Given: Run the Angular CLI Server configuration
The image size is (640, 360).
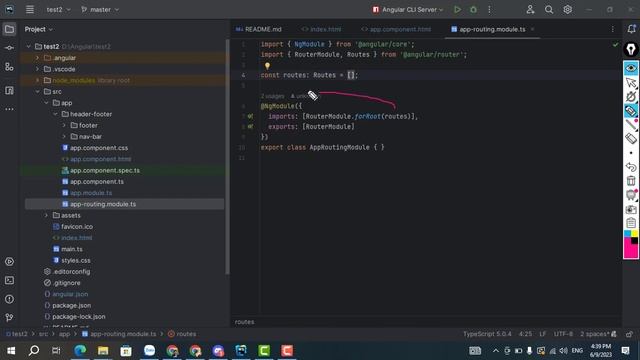Looking at the screenshot, I should [x=457, y=9].
